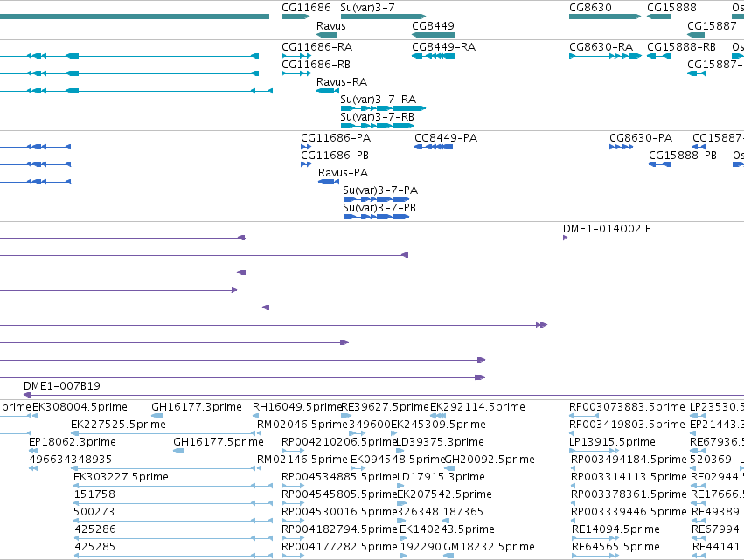Viewport: 744px width, 560px height.
Task: Select the RP004530016.5prime EST label
Action: [x=339, y=512]
